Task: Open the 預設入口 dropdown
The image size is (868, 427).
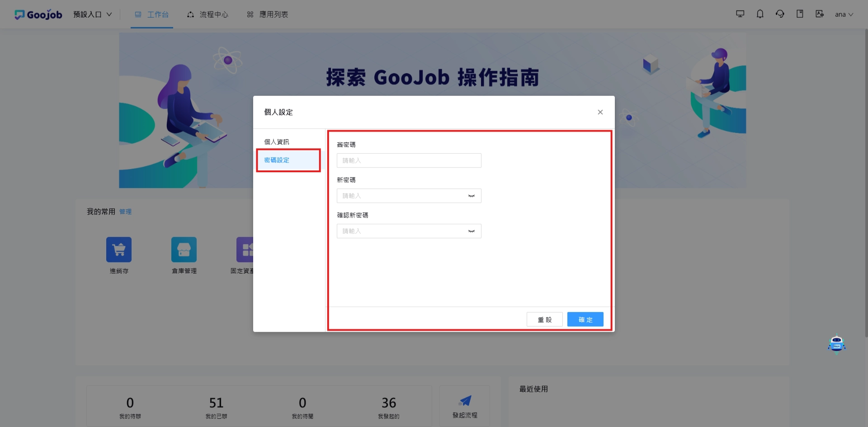Action: pyautogui.click(x=93, y=14)
